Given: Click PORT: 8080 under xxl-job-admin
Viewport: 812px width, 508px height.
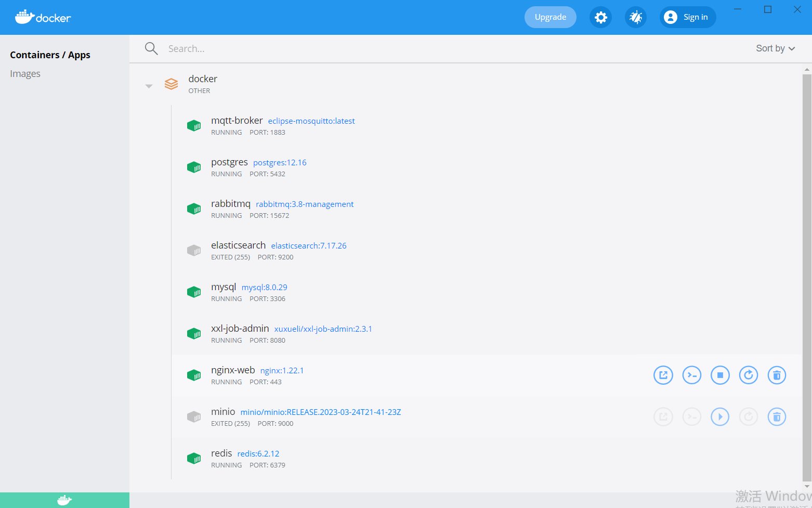Looking at the screenshot, I should click(267, 340).
